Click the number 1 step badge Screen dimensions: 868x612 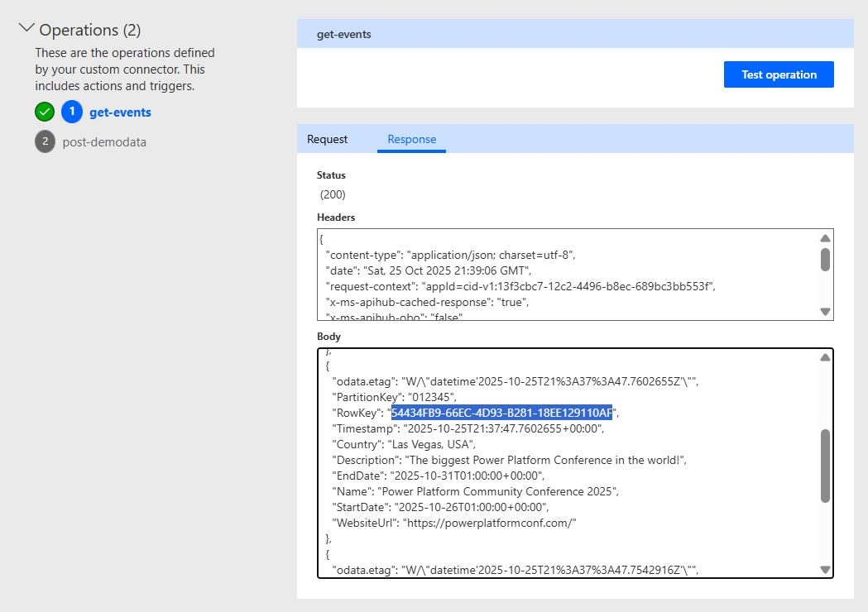(x=72, y=112)
